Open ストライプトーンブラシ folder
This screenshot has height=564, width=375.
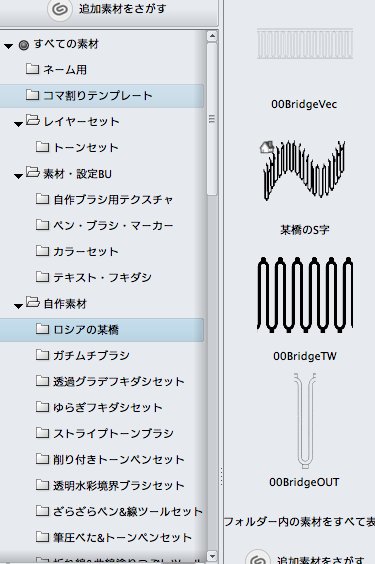click(113, 433)
